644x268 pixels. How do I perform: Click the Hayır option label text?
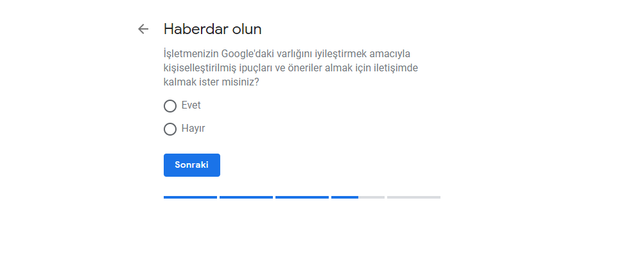pos(193,129)
